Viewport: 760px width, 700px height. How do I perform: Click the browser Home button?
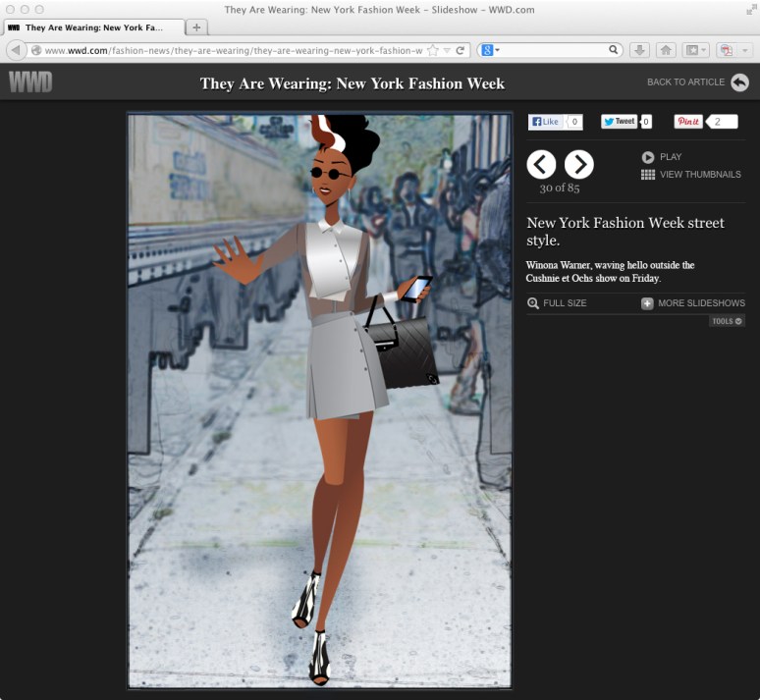click(x=666, y=50)
